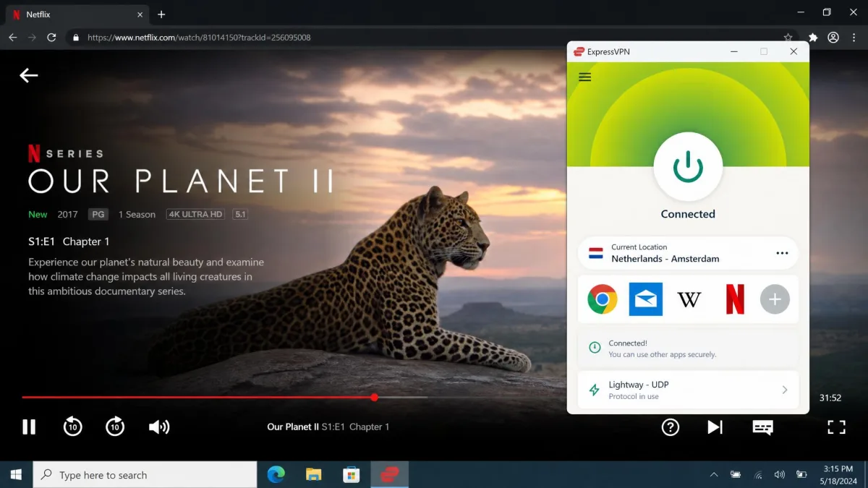The height and width of the screenshot is (488, 868).
Task: Add a new shortcut with plus button
Action: point(775,299)
